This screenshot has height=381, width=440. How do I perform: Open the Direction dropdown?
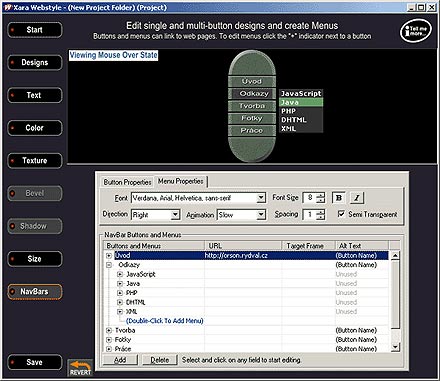(175, 215)
